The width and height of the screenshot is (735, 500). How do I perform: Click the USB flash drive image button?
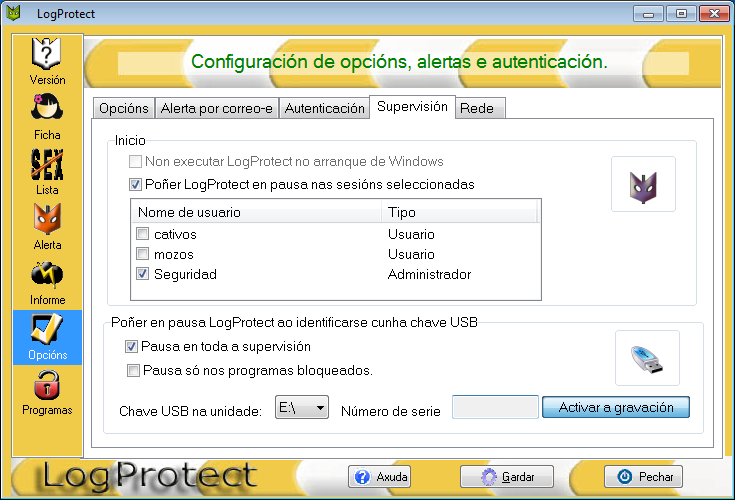point(647,358)
